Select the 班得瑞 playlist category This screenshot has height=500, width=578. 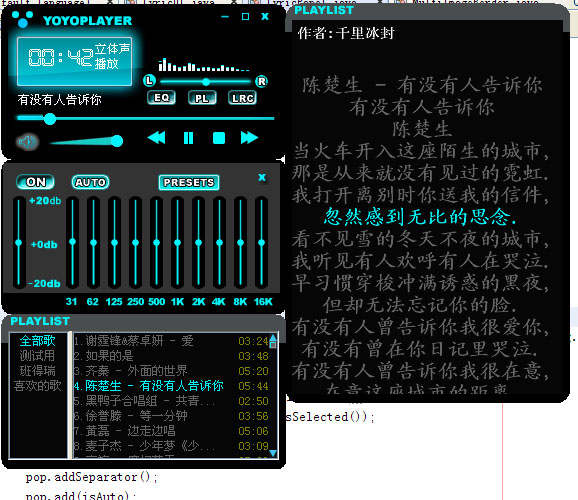click(38, 371)
